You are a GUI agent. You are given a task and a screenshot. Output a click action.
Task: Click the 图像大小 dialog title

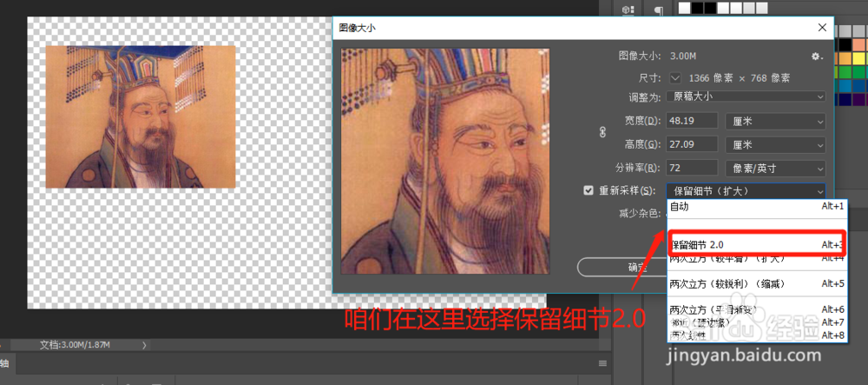coord(357,28)
